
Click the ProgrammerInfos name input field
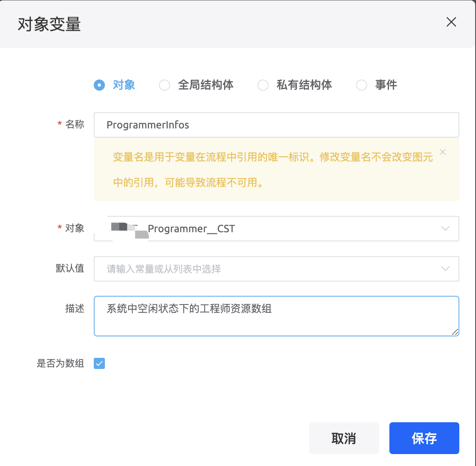[x=276, y=125]
